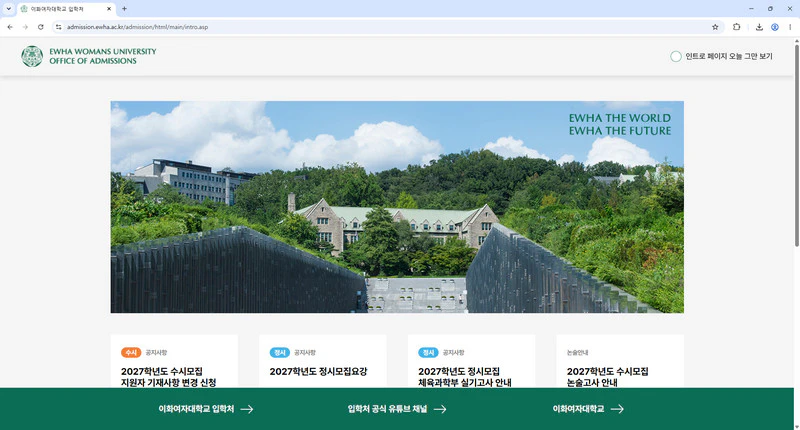Open 2027학년도 수시모집 논술고사 안내 card
The height and width of the screenshot is (430, 800).
pyautogui.click(x=608, y=376)
